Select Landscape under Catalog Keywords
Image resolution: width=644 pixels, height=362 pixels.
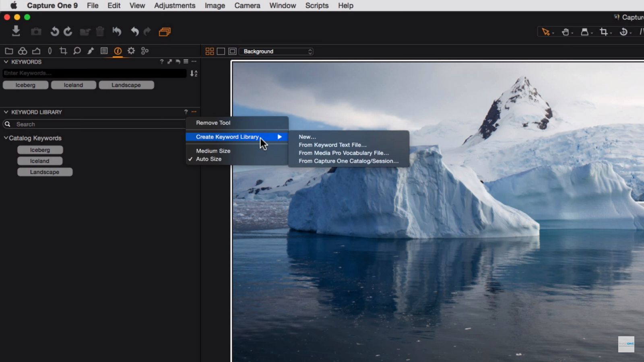pos(45,172)
